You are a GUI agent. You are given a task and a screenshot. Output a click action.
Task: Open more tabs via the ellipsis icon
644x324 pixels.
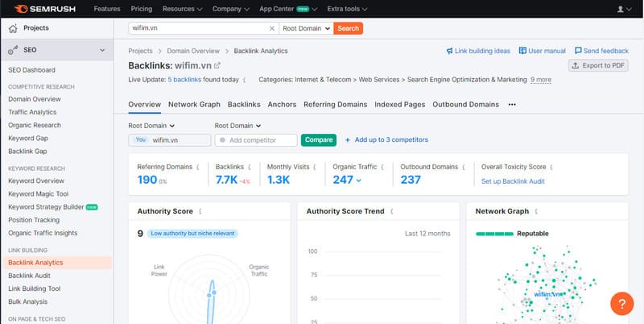click(512, 105)
